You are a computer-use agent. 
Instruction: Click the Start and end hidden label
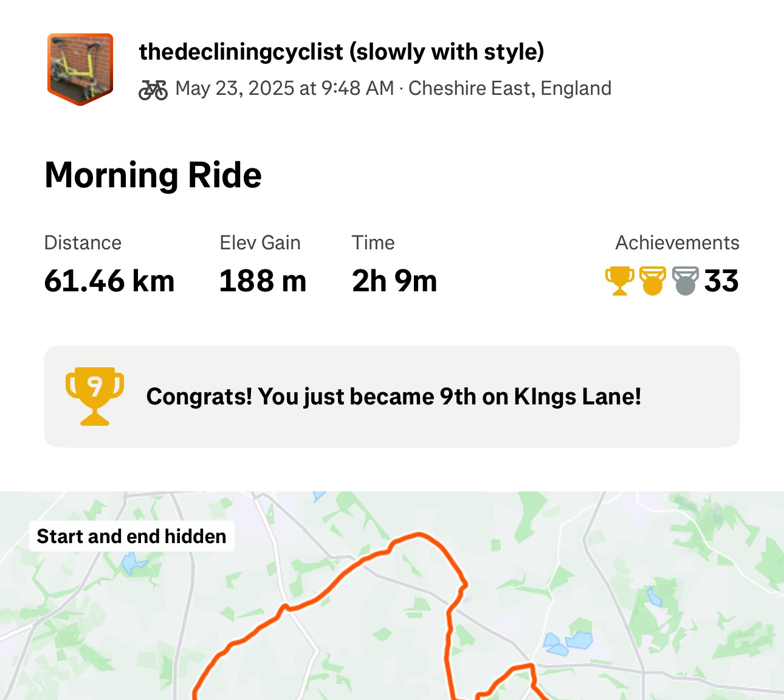coord(131,536)
